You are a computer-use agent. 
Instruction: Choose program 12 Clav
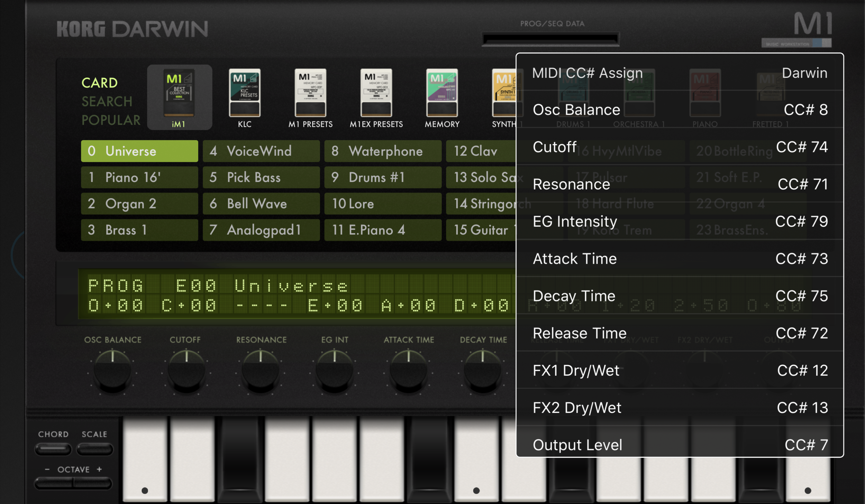pos(481,151)
